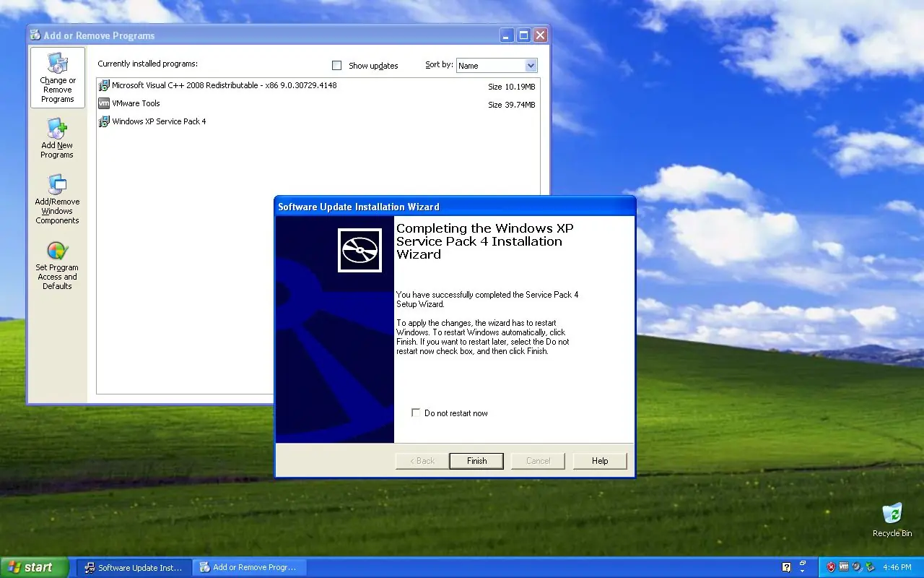
Task: Click the VMware Tools tray icon
Action: [843, 567]
